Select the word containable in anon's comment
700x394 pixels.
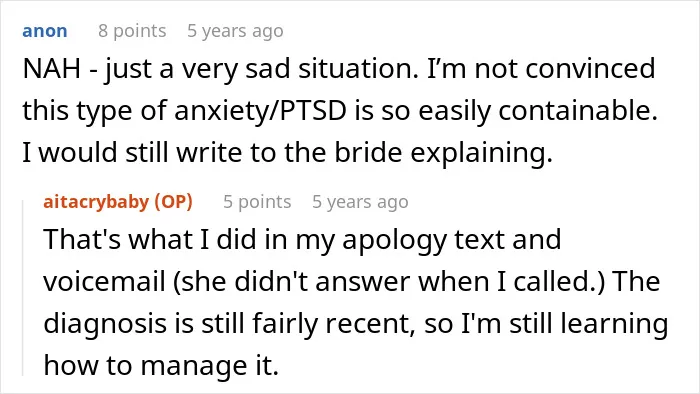click(578, 110)
